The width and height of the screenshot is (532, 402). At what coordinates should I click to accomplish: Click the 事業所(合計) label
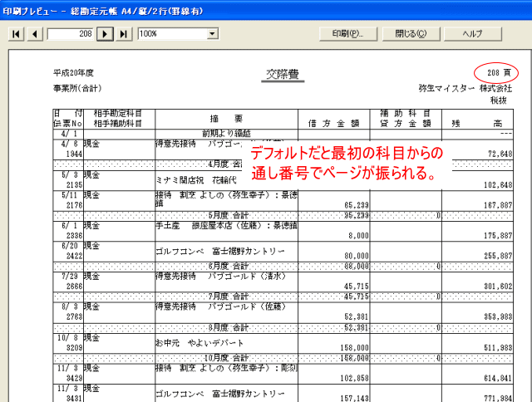pos(77,89)
